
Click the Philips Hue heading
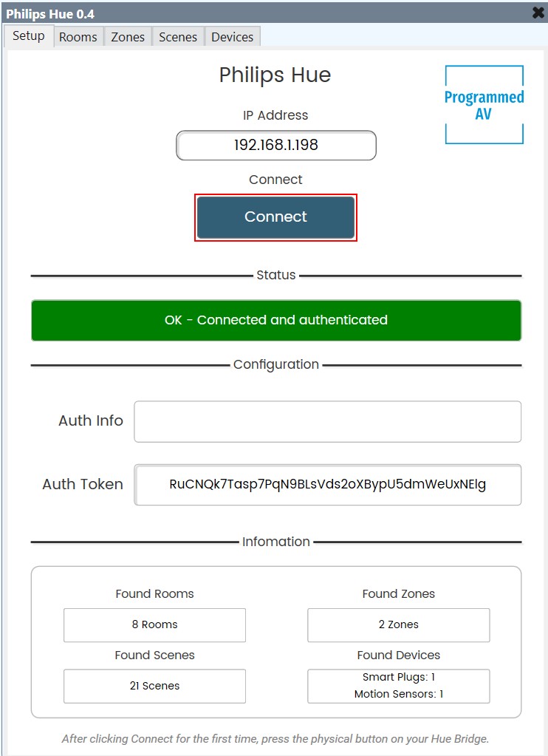click(275, 75)
